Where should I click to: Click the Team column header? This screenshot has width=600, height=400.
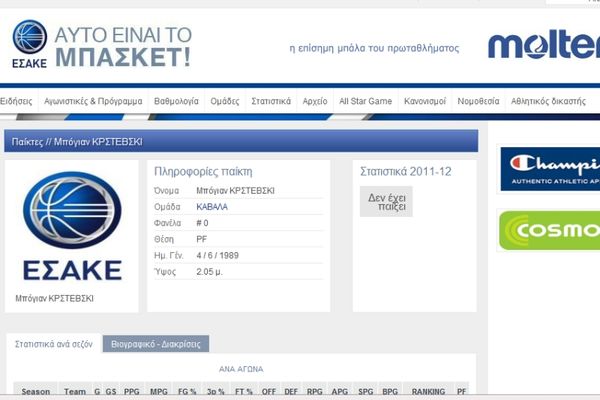tap(75, 391)
